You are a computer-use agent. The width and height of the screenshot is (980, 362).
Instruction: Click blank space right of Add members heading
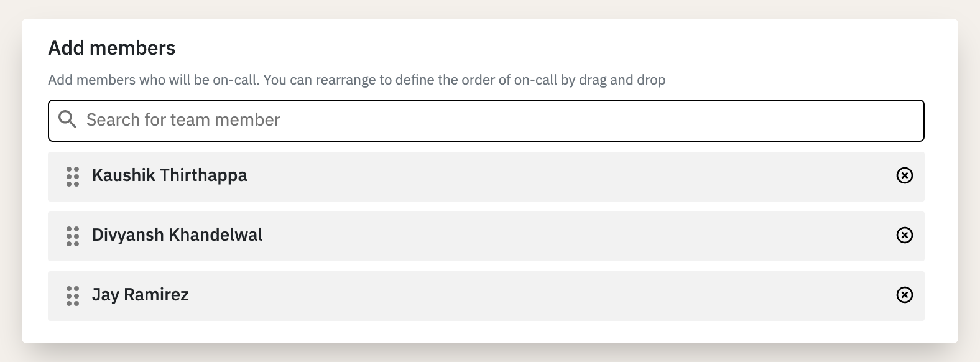coord(560,48)
